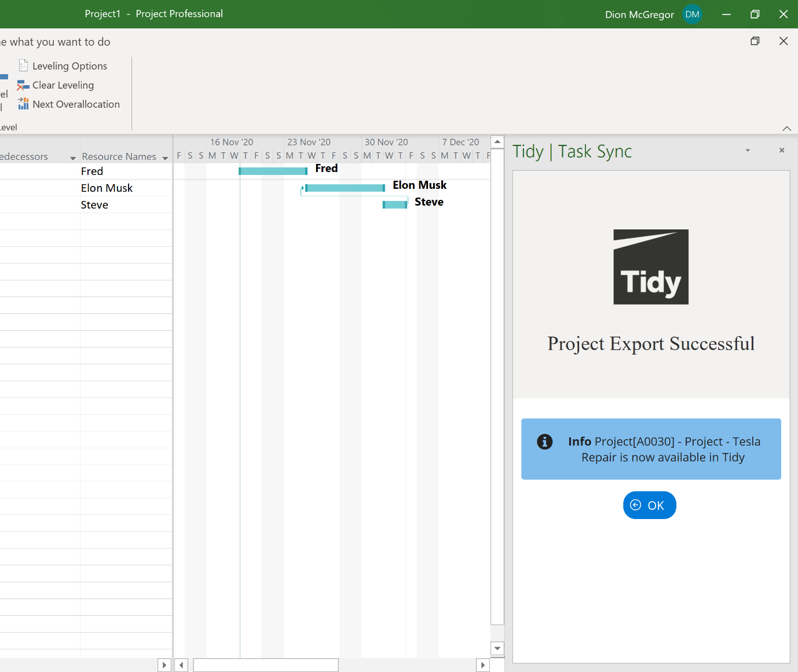The height and width of the screenshot is (672, 798).
Task: Click the vertical Gantt scrollbar track
Action: [x=497, y=386]
